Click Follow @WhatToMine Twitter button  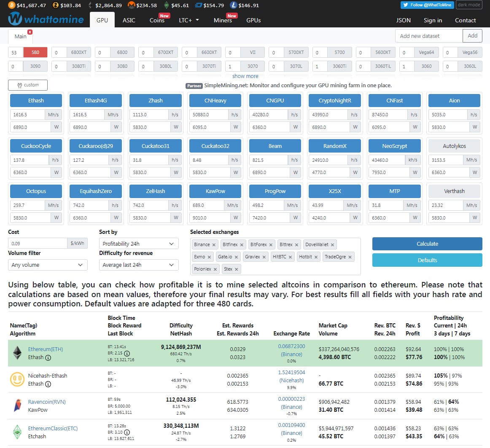tap(427, 5)
